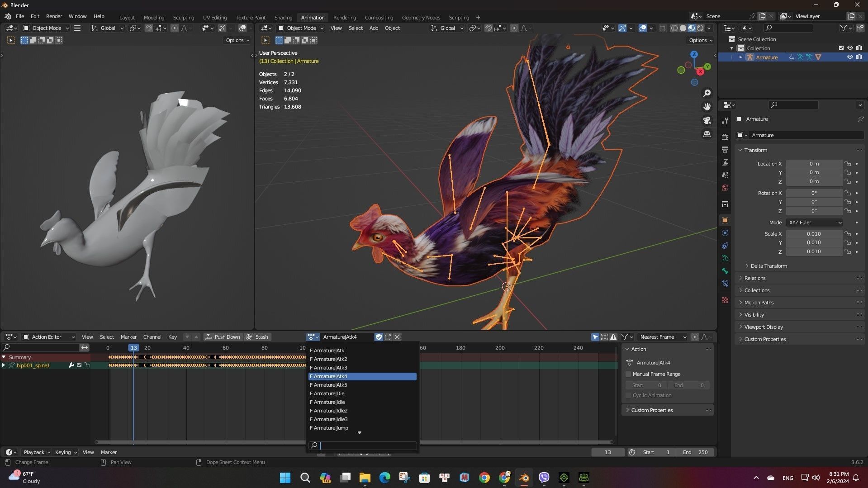Toggle show gizmos in right viewport
Screen dimensions: 868x488
tap(622, 28)
